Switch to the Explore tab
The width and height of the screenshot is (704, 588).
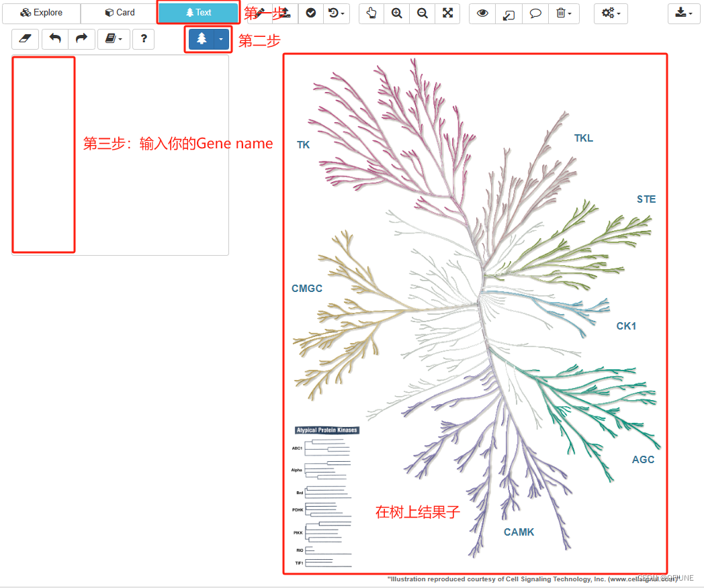click(41, 13)
